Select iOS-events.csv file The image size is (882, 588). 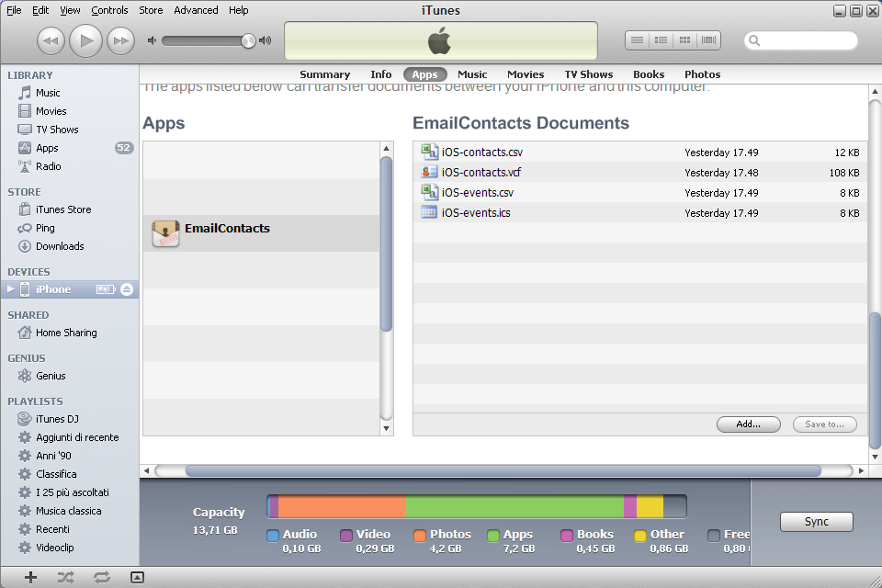click(x=640, y=192)
